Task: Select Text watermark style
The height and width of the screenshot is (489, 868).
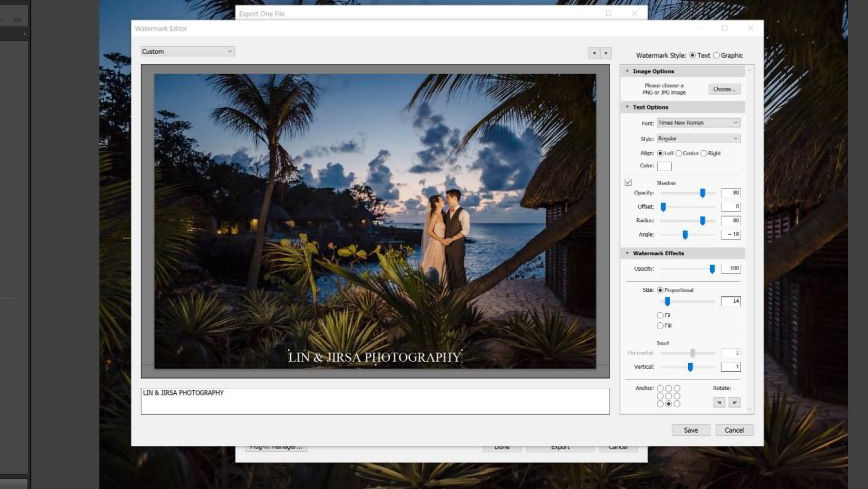Action: coord(693,55)
